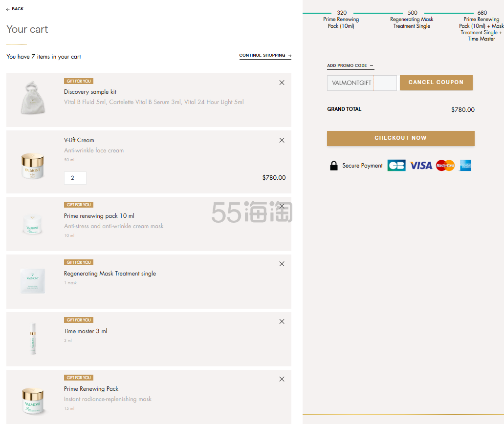Click the Secure Payment lock icon

pos(334,166)
